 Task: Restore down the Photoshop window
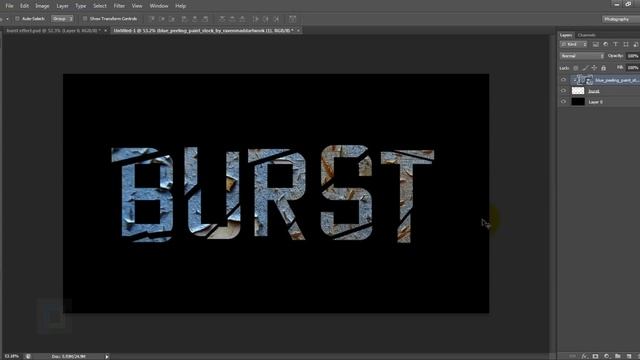coord(629,4)
